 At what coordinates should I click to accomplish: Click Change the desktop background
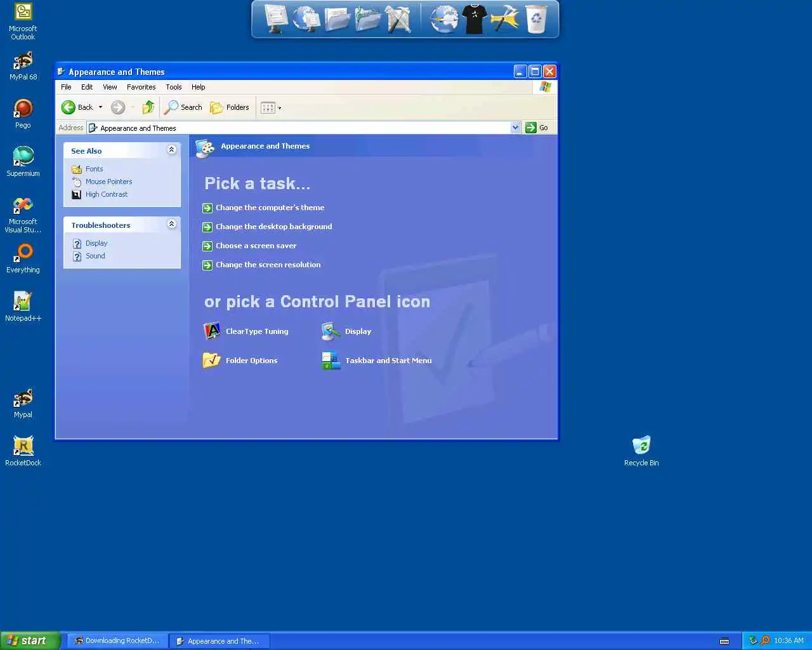point(273,227)
